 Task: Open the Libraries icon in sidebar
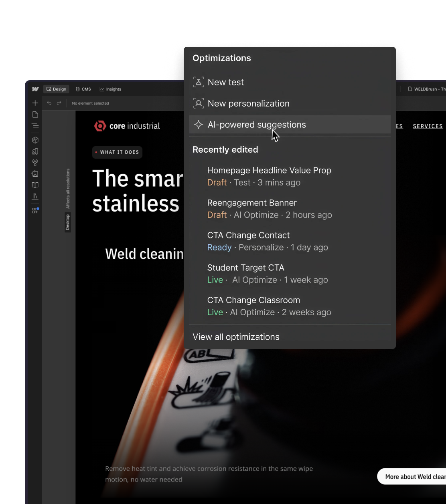point(35,196)
